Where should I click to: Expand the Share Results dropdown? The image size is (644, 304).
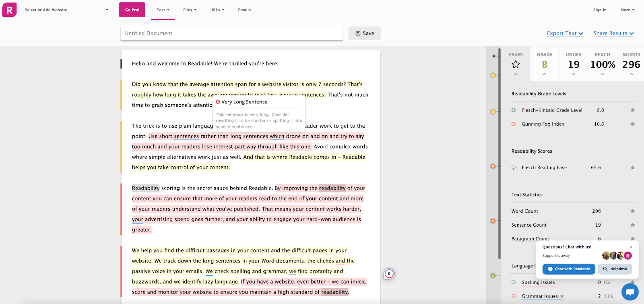(x=613, y=33)
